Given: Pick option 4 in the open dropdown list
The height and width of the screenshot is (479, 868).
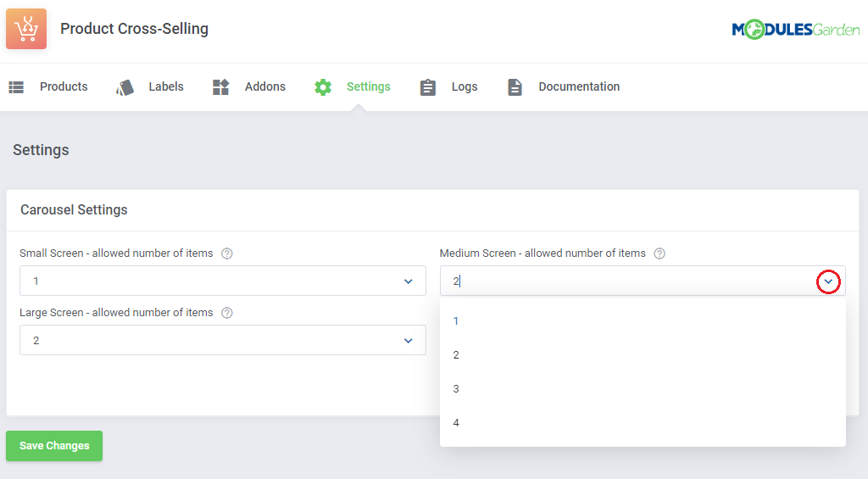Looking at the screenshot, I should click(x=643, y=423).
